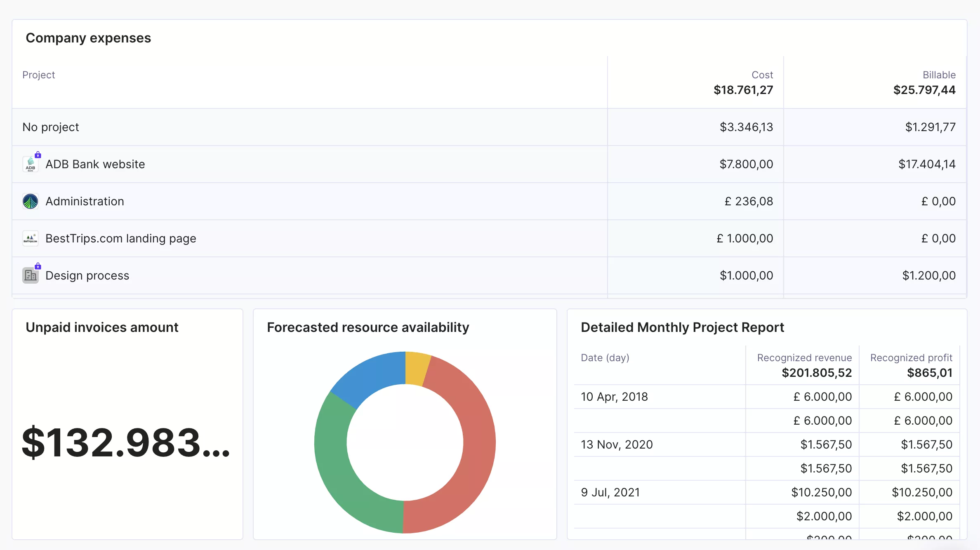
Task: Open the ADB Bank website project
Action: 95,164
